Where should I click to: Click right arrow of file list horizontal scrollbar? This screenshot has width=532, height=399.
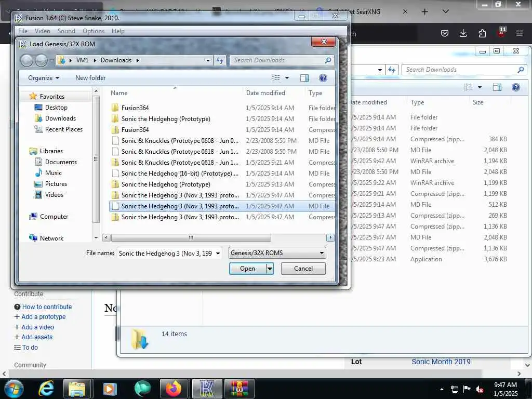(330, 238)
